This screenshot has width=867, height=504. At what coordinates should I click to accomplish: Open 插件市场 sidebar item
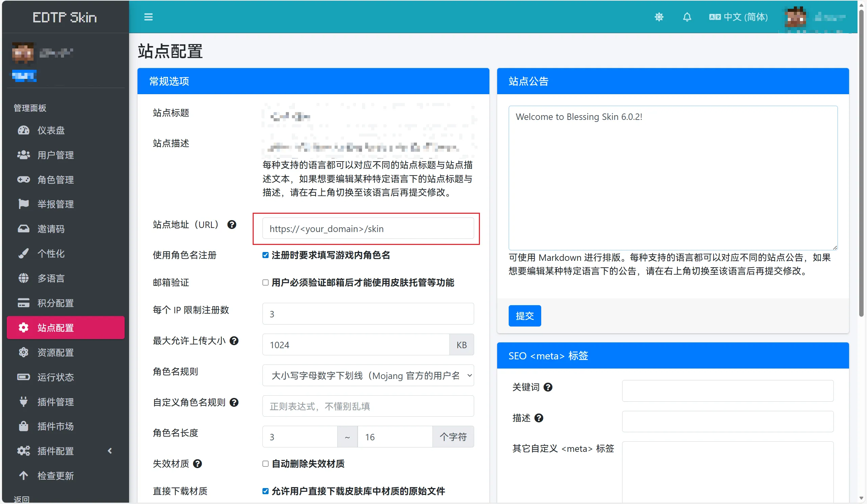(55, 426)
